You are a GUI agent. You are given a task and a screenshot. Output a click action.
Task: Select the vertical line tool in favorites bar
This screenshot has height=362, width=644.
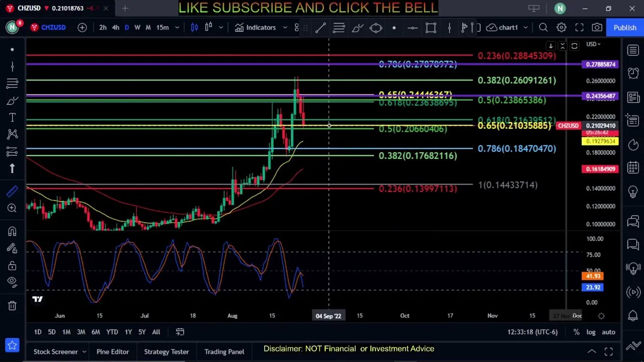coord(449,28)
